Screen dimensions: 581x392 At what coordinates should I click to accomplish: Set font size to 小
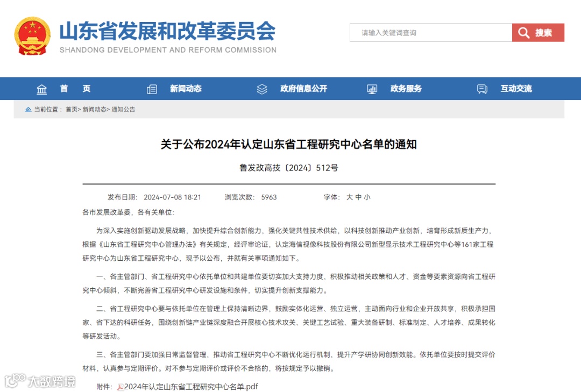coord(367,197)
